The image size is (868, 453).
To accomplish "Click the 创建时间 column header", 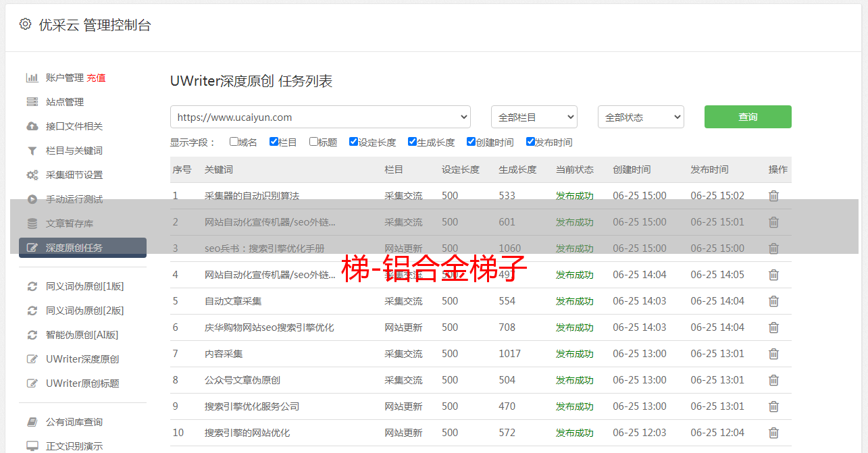I will (632, 169).
